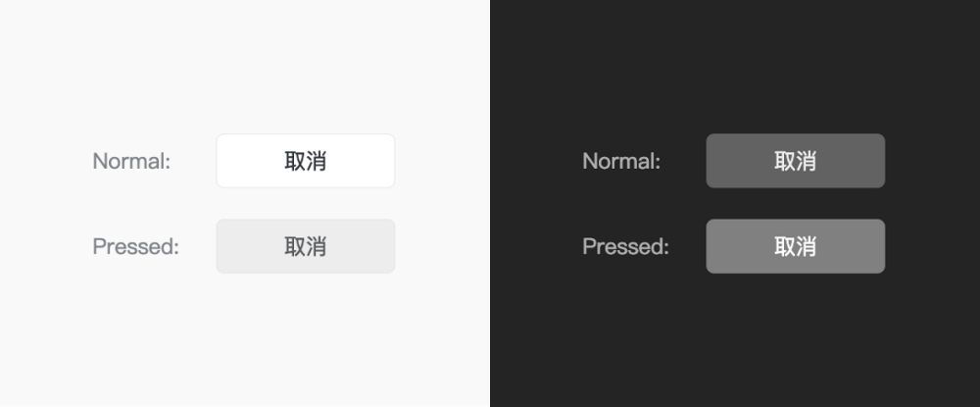Click the dark theme Pressed 取消 button

pyautogui.click(x=795, y=246)
